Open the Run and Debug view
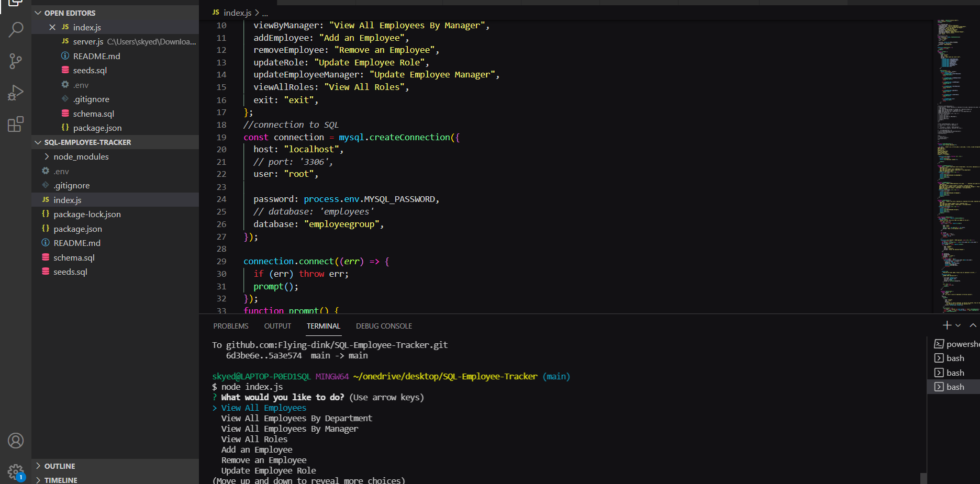Viewport: 980px width, 484px height. pos(15,93)
